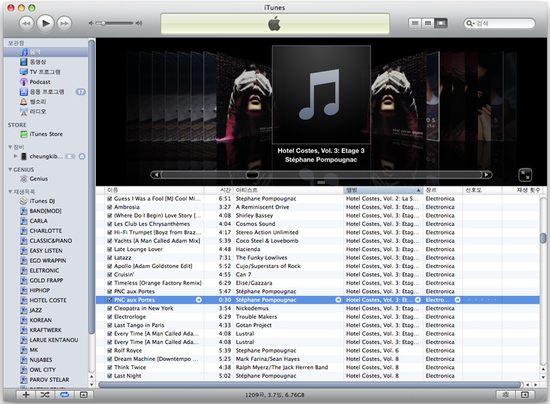Show or hide the artwork viewer

[83, 395]
